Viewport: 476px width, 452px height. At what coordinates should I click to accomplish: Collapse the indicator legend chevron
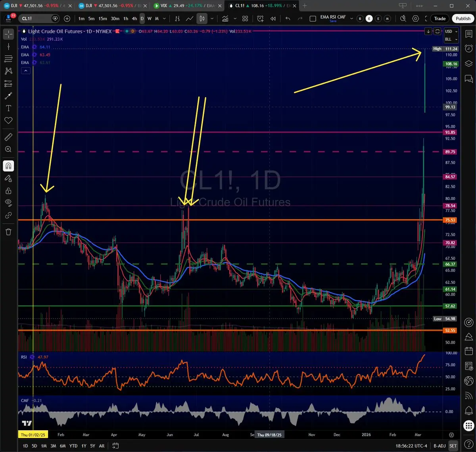coord(25,71)
